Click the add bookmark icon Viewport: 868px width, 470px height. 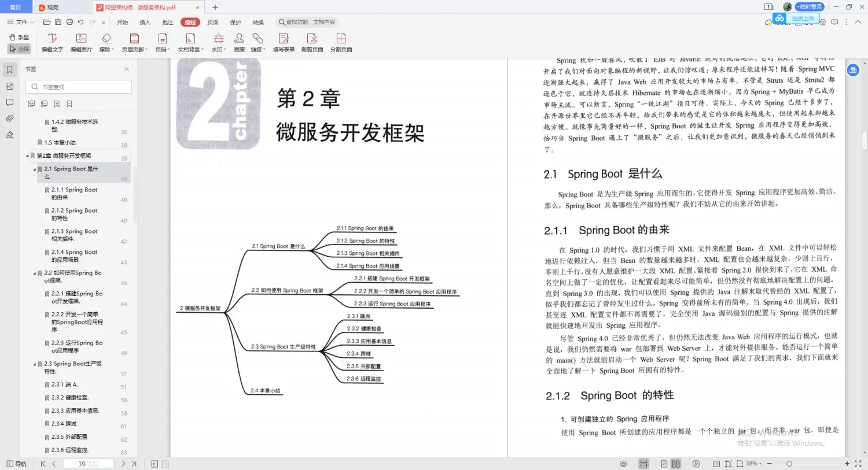coord(57,104)
